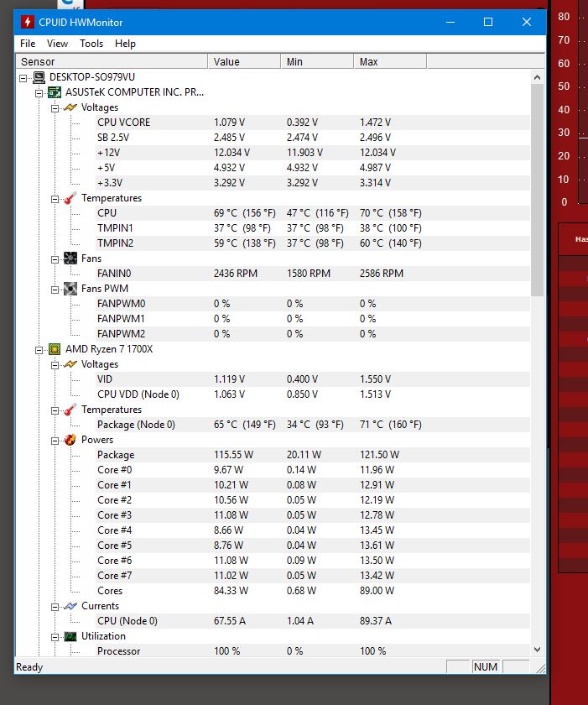Select the +12V voltage row
The height and width of the screenshot is (705, 588).
[313, 153]
